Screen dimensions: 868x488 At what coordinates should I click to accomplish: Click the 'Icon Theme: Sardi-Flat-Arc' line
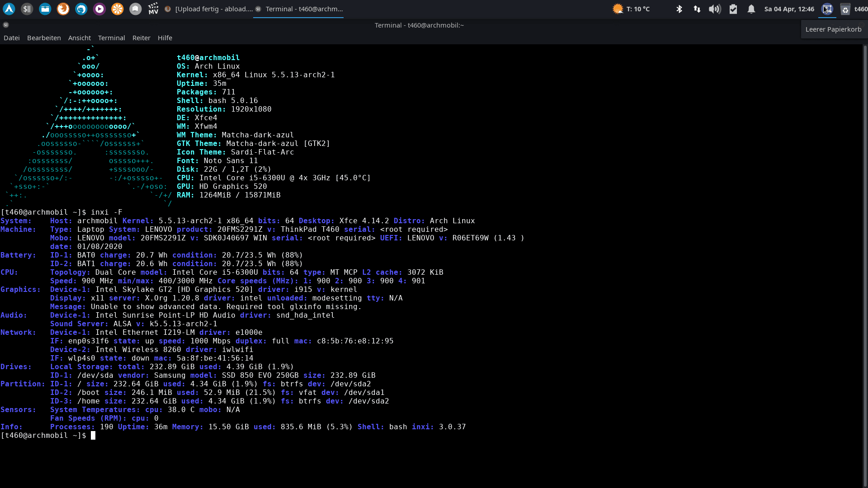[235, 152]
